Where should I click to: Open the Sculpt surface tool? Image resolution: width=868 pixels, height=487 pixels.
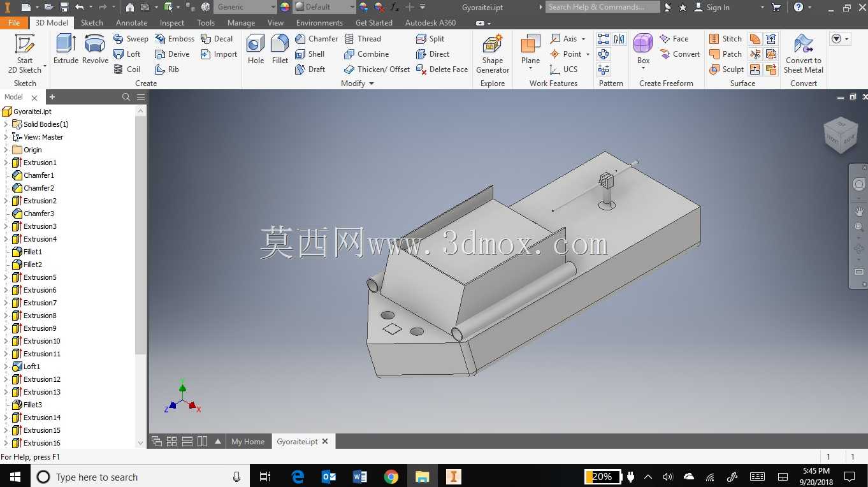727,69
